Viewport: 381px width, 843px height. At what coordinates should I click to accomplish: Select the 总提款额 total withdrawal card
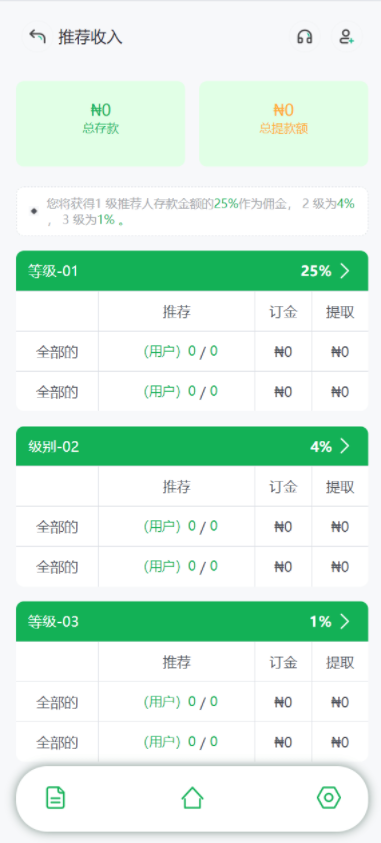click(284, 124)
